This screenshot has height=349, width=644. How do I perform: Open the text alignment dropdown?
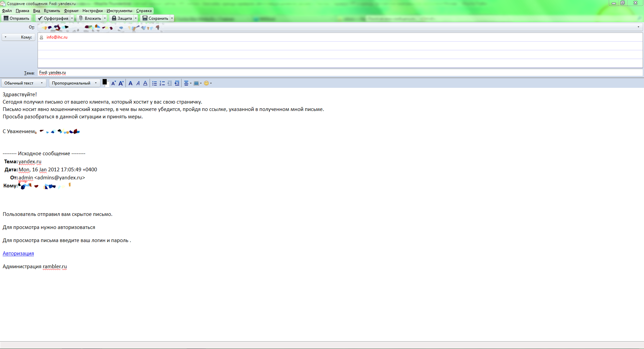pos(188,83)
